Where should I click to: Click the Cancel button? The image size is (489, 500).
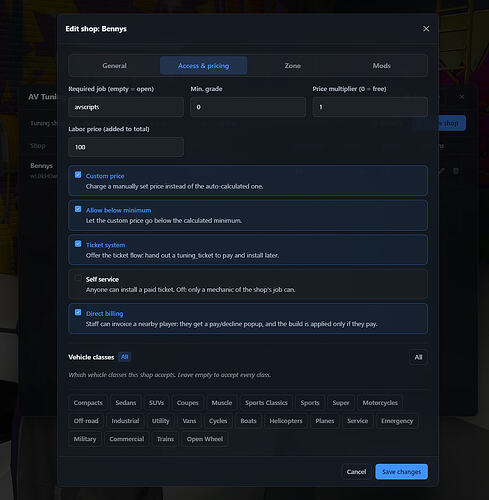pos(356,472)
